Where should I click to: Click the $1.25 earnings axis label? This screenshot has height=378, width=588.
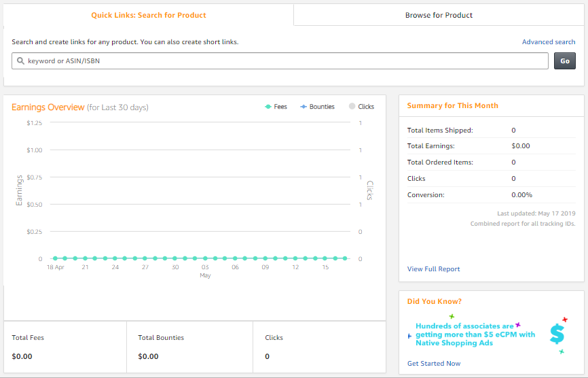35,123
